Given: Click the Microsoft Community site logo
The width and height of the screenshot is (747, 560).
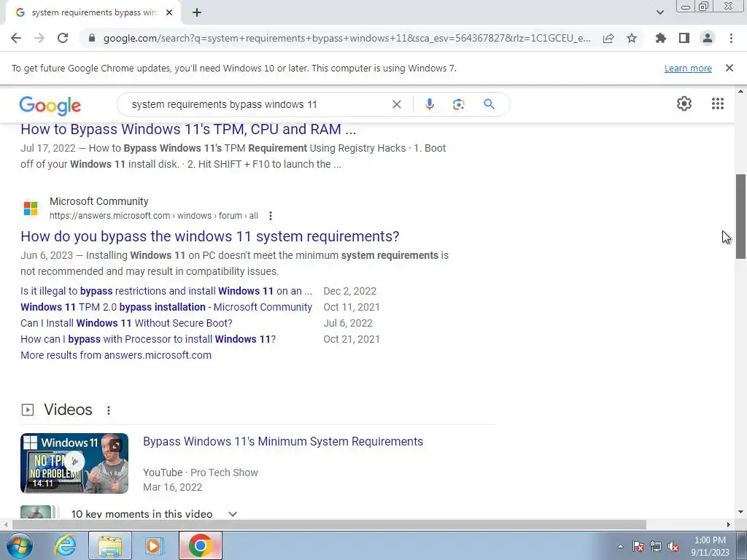Looking at the screenshot, I should tap(31, 208).
